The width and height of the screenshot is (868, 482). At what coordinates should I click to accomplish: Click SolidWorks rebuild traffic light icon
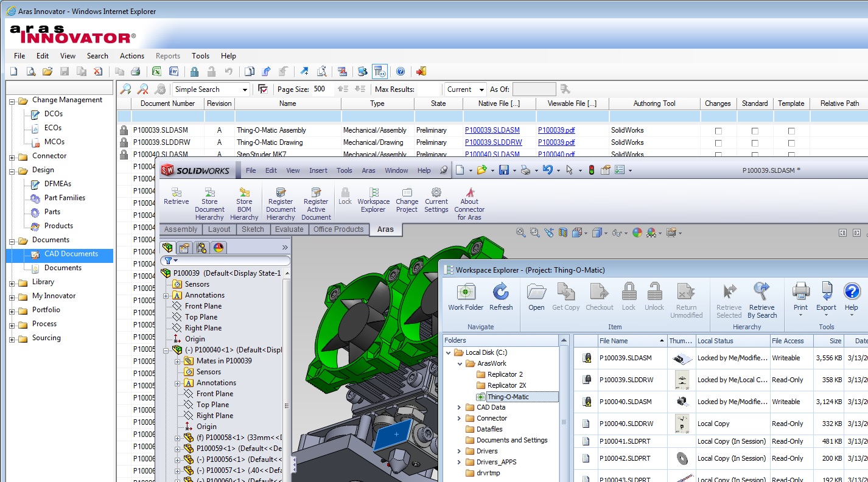point(591,170)
